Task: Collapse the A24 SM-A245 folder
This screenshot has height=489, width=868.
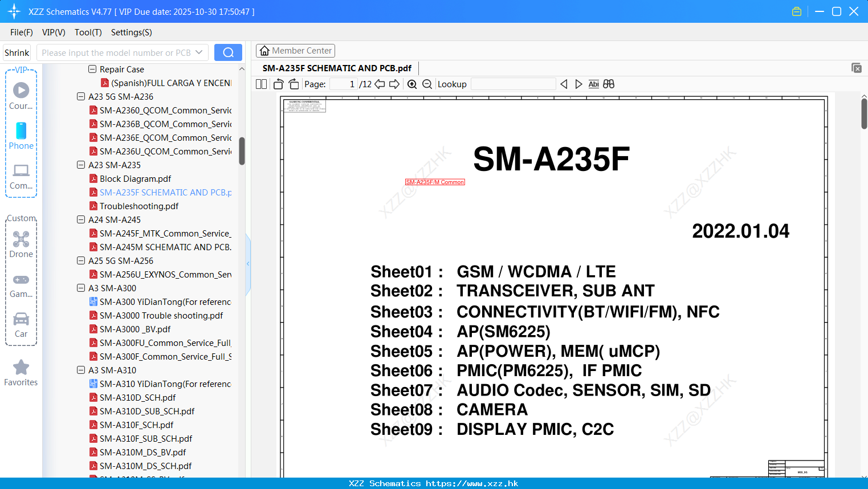Action: (x=81, y=219)
